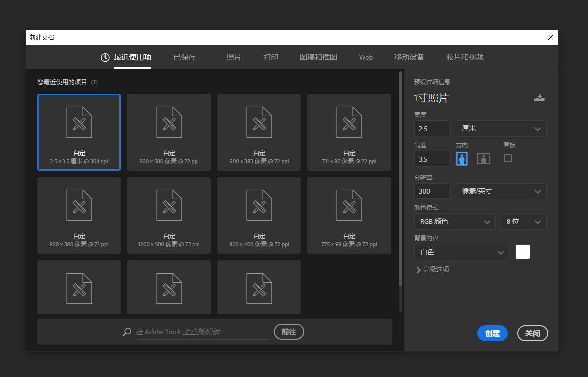Select the 2.5 x 3.5 厘米 preset
The image size is (588, 377).
(x=79, y=132)
